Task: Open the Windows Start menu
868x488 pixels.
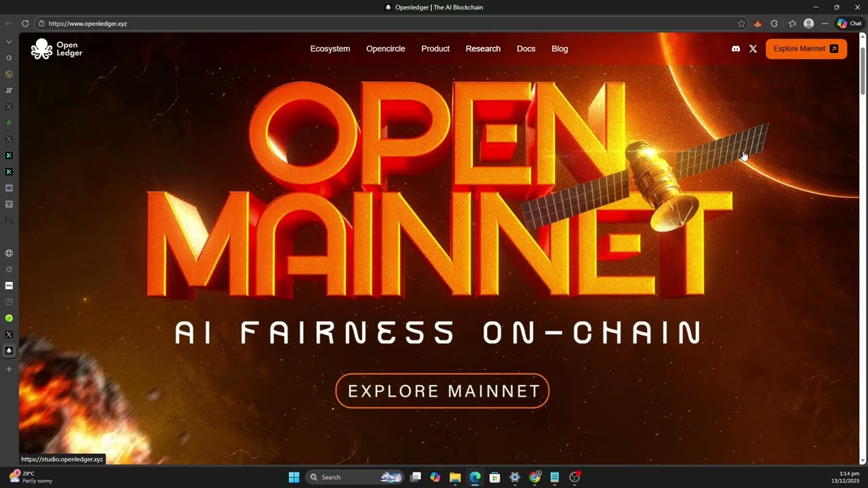Action: tap(294, 477)
